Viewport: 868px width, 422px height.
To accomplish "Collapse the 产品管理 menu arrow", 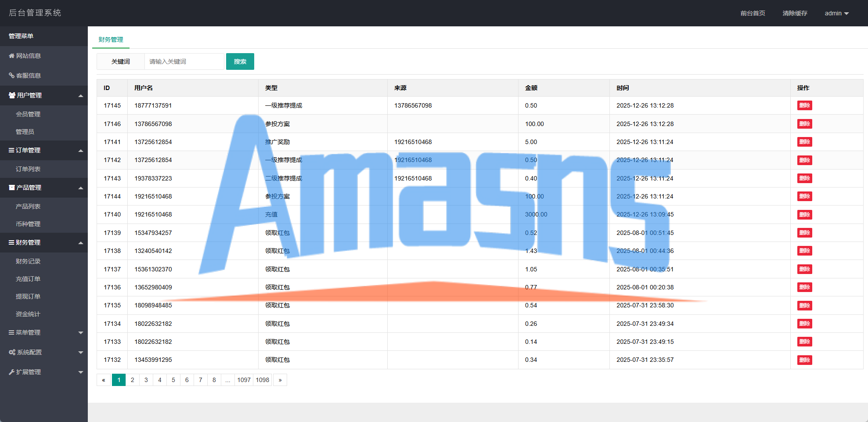I will coord(81,188).
